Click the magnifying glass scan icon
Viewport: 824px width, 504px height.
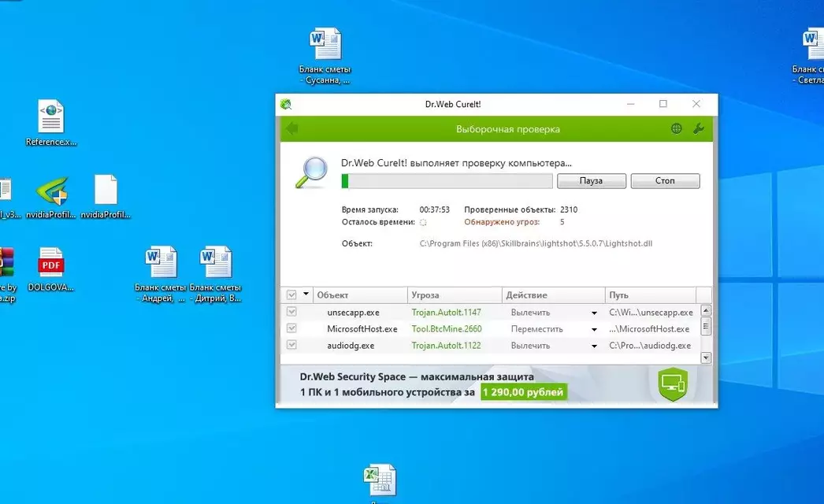pyautogui.click(x=311, y=172)
